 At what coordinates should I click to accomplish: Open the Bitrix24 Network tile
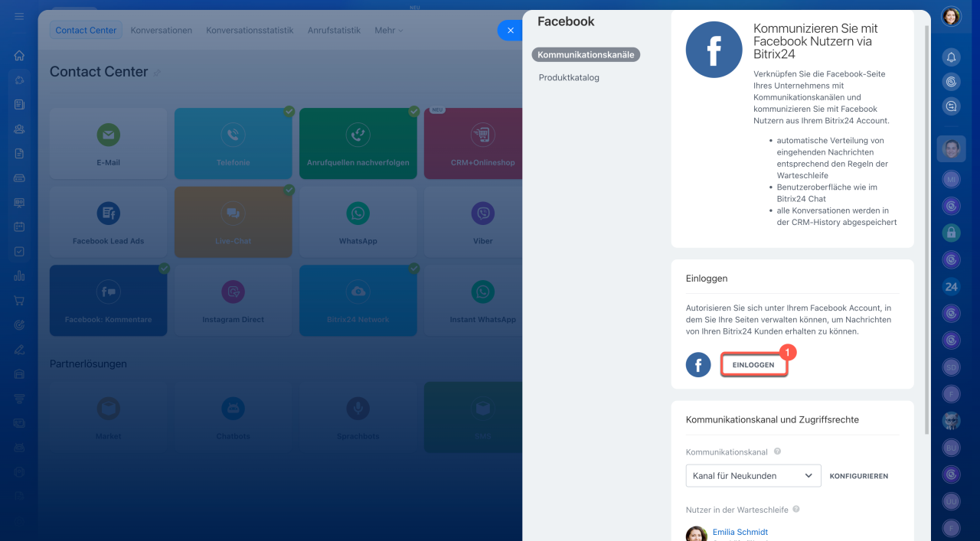(358, 301)
